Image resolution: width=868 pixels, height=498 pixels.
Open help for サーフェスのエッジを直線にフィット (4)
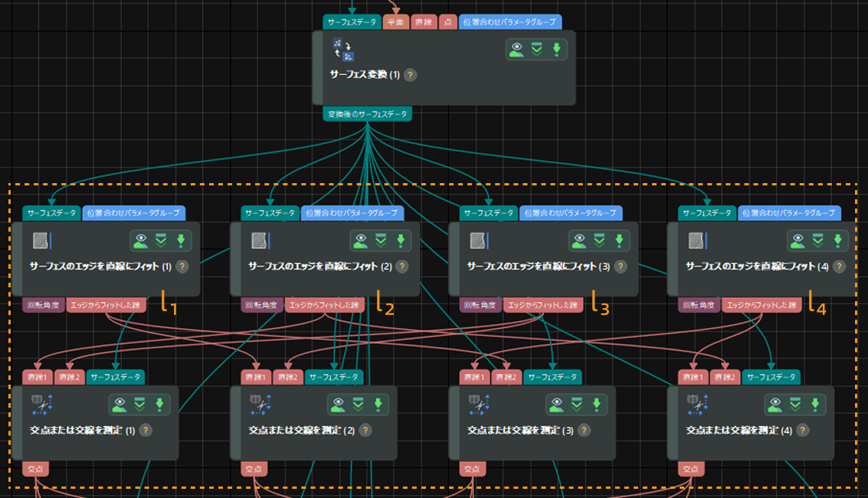839,266
